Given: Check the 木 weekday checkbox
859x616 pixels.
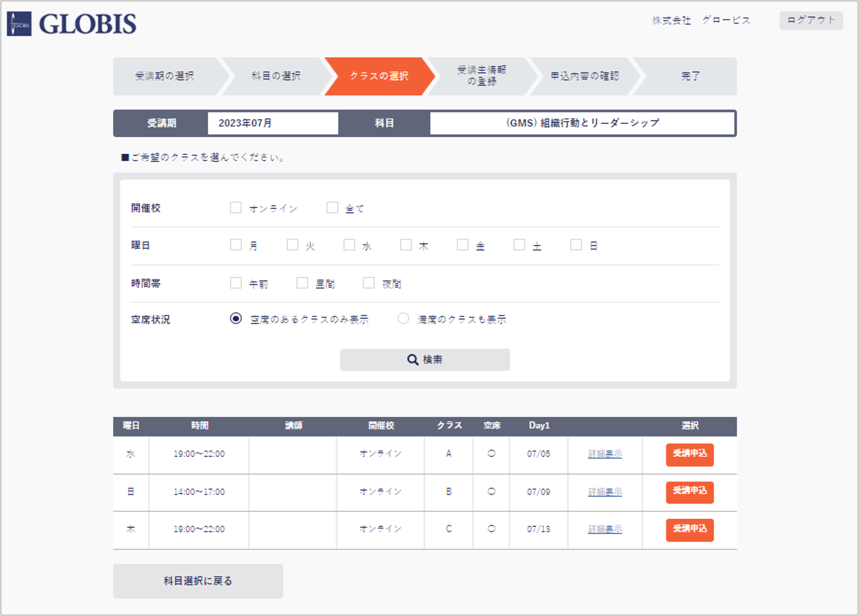Looking at the screenshot, I should click(406, 245).
